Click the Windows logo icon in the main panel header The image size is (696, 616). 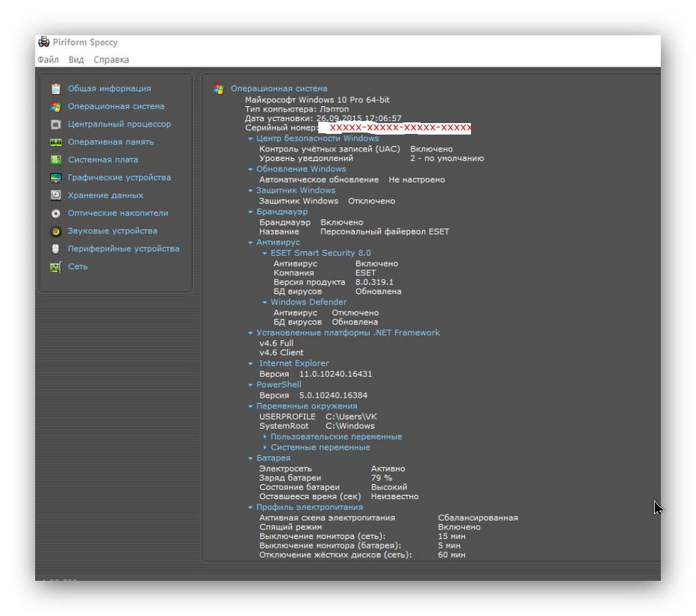[x=218, y=89]
